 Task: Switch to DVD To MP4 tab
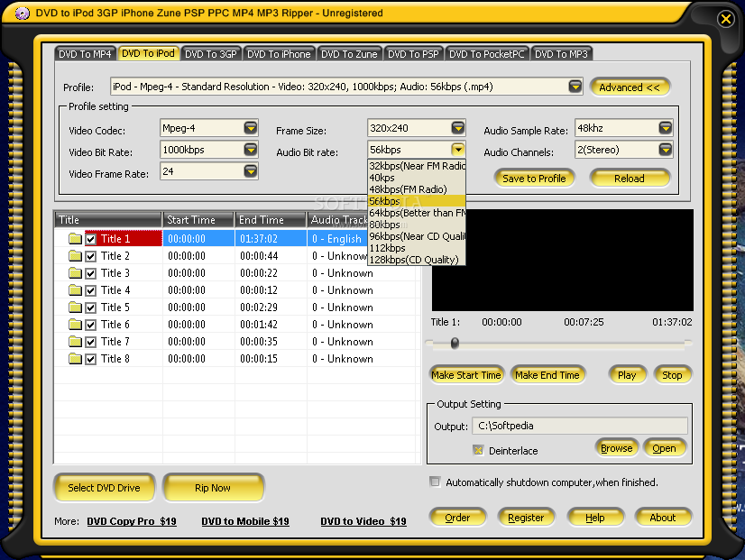pyautogui.click(x=85, y=54)
